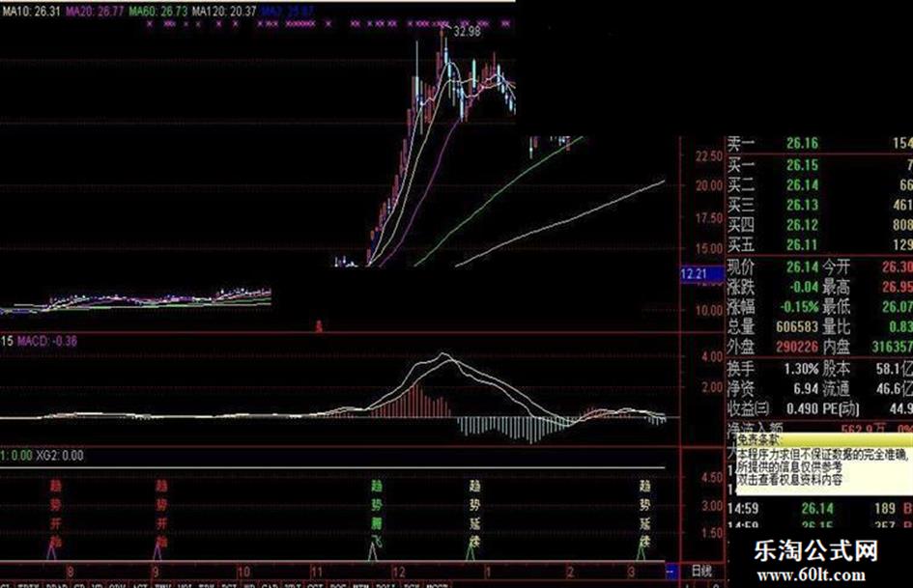Image resolution: width=913 pixels, height=588 pixels.
Task: Click the 涨幅 percent value -0.15%
Action: [x=799, y=307]
